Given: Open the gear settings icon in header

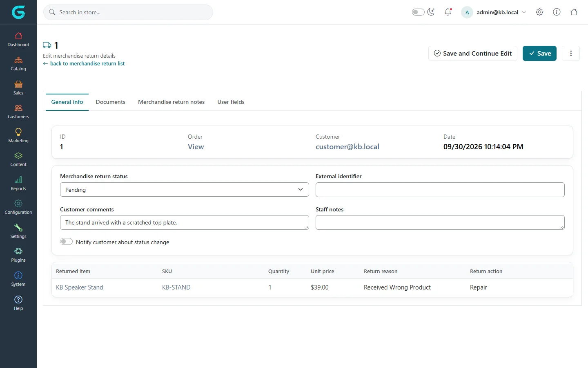Looking at the screenshot, I should point(539,12).
